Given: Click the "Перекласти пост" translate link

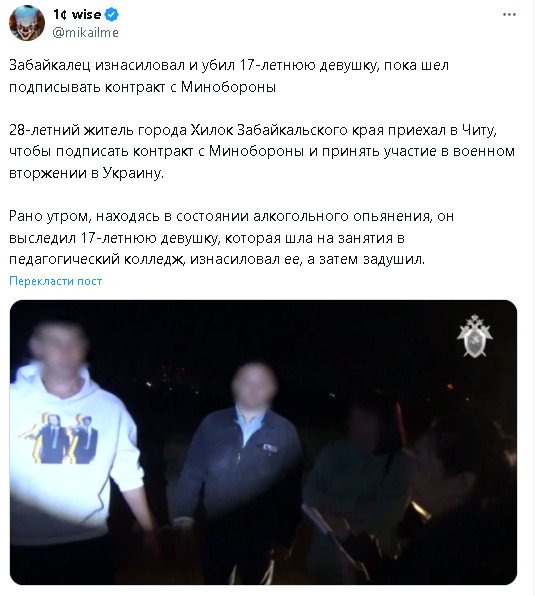Looking at the screenshot, I should coord(56,281).
